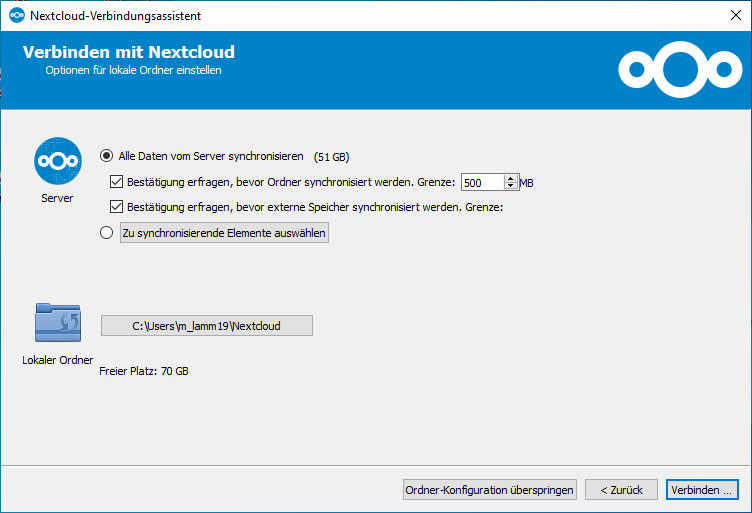This screenshot has height=513, width=752.
Task: Click the '(51 GB)' server size label
Action: click(x=331, y=157)
